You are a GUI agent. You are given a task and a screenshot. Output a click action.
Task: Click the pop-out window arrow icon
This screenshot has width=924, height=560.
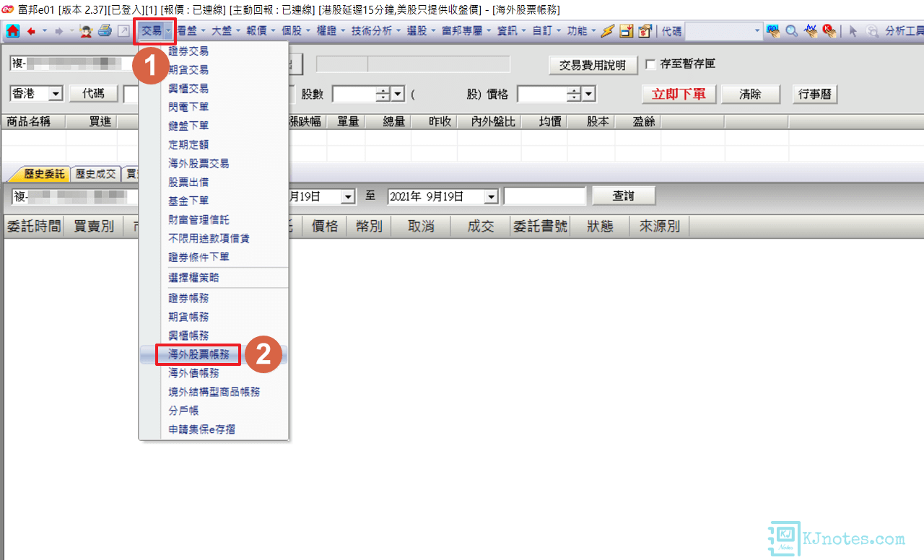point(123,31)
